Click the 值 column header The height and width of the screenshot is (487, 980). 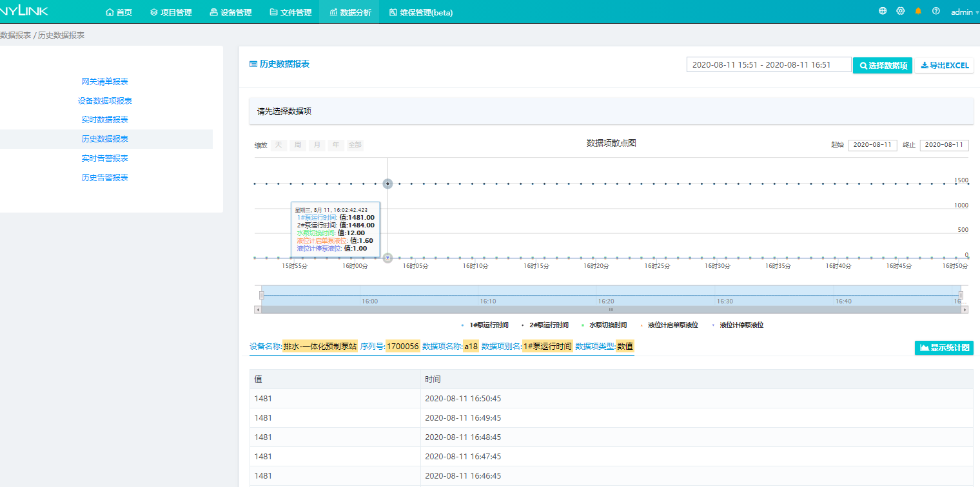[x=335, y=379]
